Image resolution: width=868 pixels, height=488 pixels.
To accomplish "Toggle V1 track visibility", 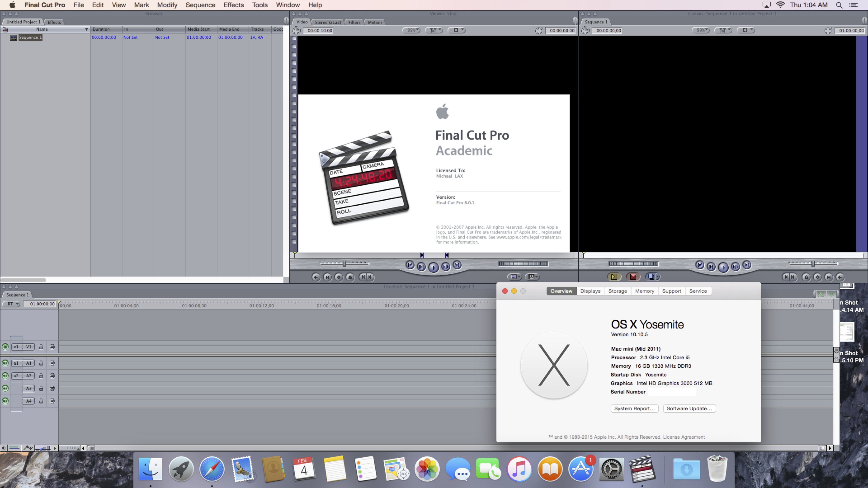I will [5, 347].
